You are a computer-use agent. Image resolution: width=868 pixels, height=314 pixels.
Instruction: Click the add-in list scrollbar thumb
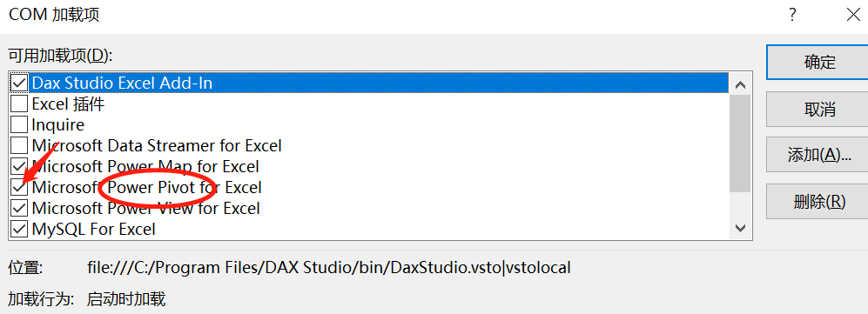[740, 144]
